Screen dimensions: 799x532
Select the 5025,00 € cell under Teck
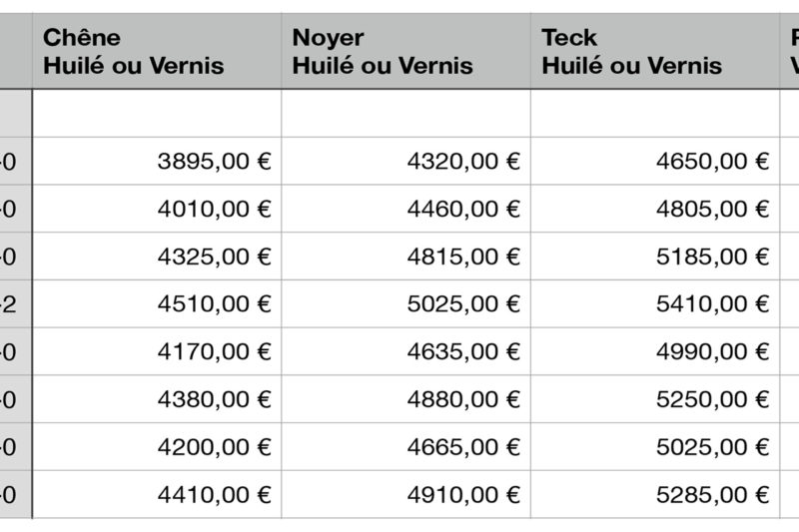712,447
